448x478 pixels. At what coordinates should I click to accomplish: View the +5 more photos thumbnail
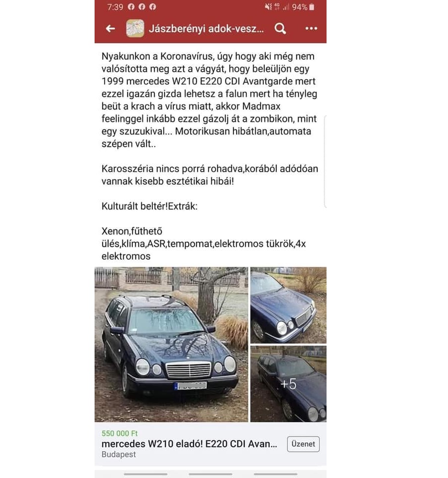(x=288, y=384)
